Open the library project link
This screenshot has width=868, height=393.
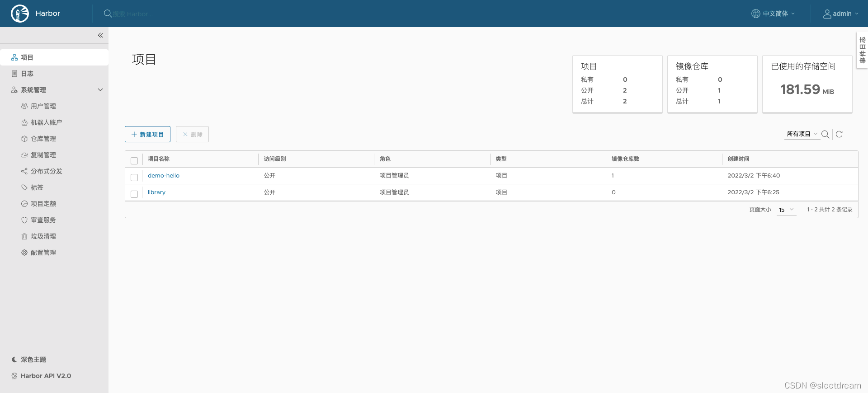(156, 192)
